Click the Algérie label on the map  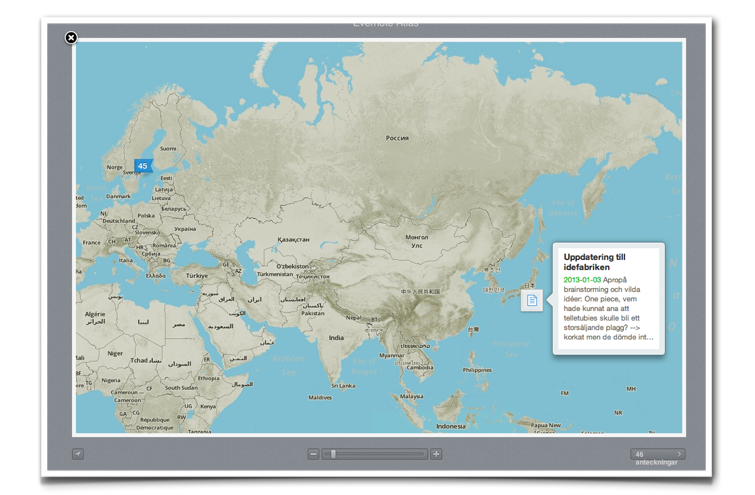point(93,317)
